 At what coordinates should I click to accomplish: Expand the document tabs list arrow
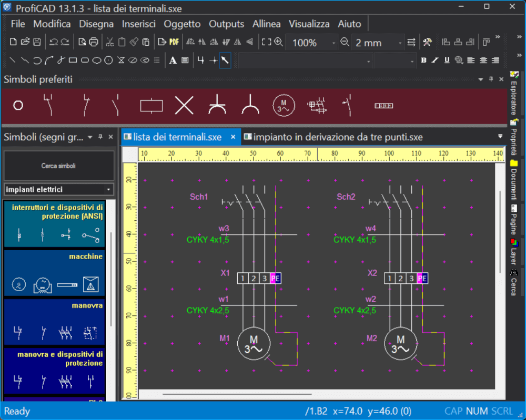coord(500,137)
